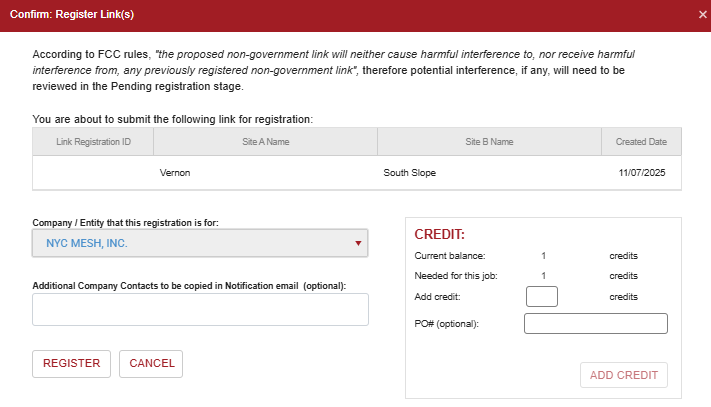Focus the Add credit amount field
Image resolution: width=711 pixels, height=407 pixels.
click(541, 297)
